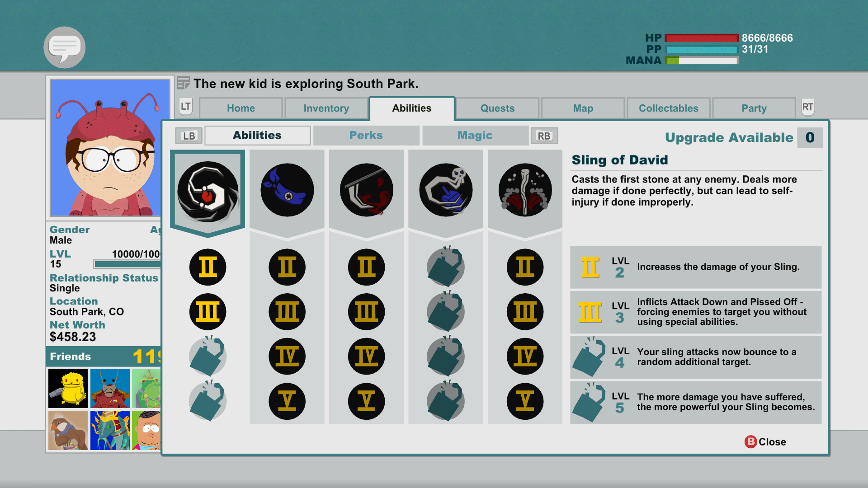Click level II upgrade in bandana column
The width and height of the screenshot is (868, 488).
(287, 267)
